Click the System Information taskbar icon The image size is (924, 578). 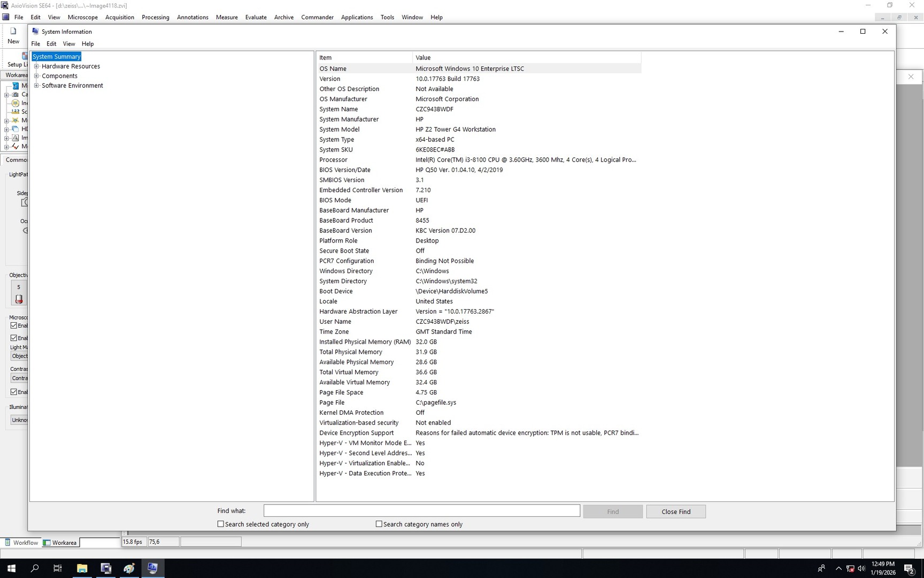click(152, 568)
